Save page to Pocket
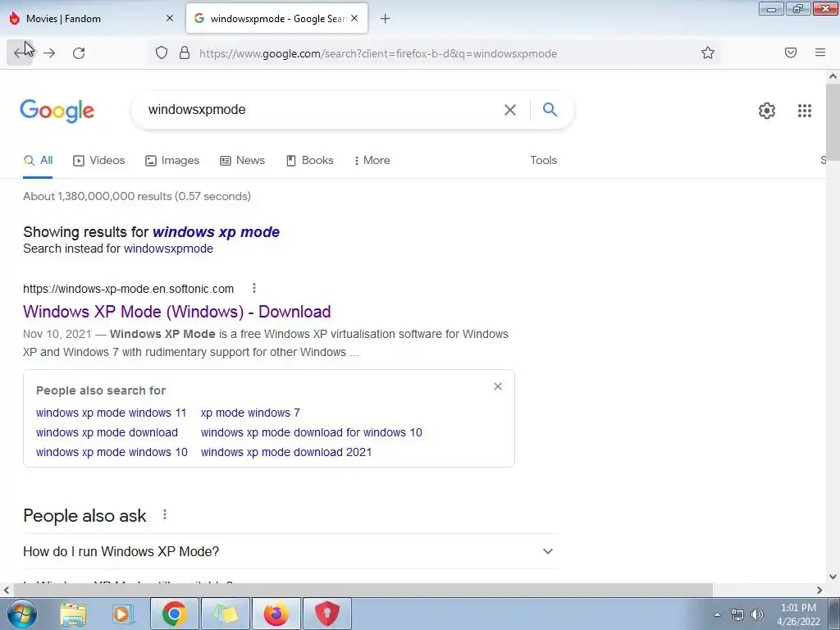 pos(791,52)
